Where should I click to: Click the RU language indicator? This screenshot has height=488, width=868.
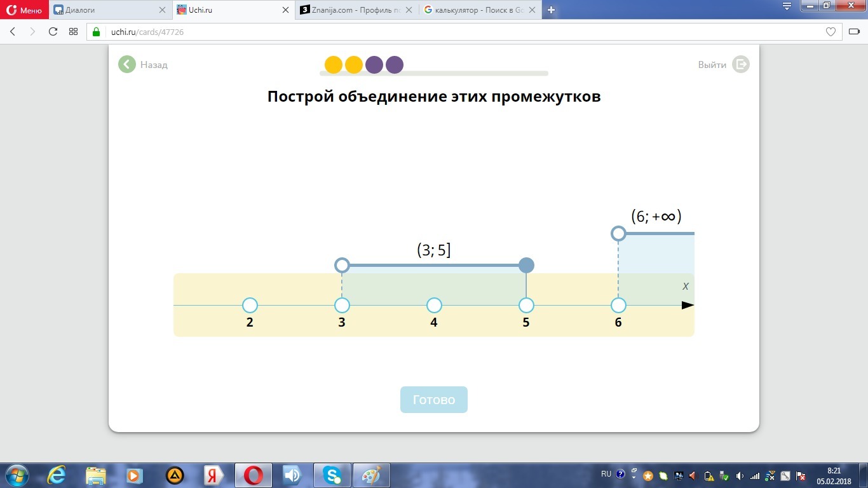[606, 474]
